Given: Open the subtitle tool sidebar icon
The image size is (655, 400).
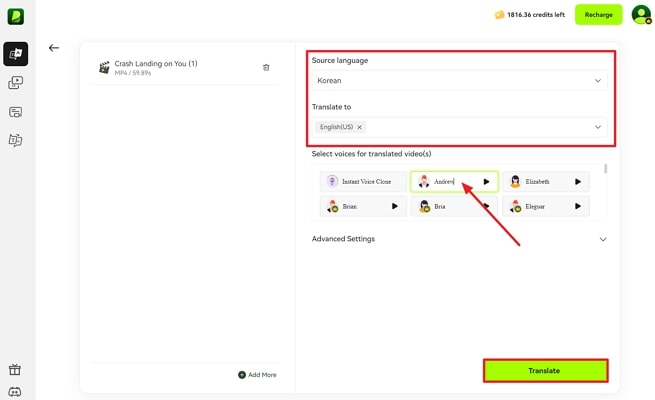Looking at the screenshot, I should coord(15,112).
